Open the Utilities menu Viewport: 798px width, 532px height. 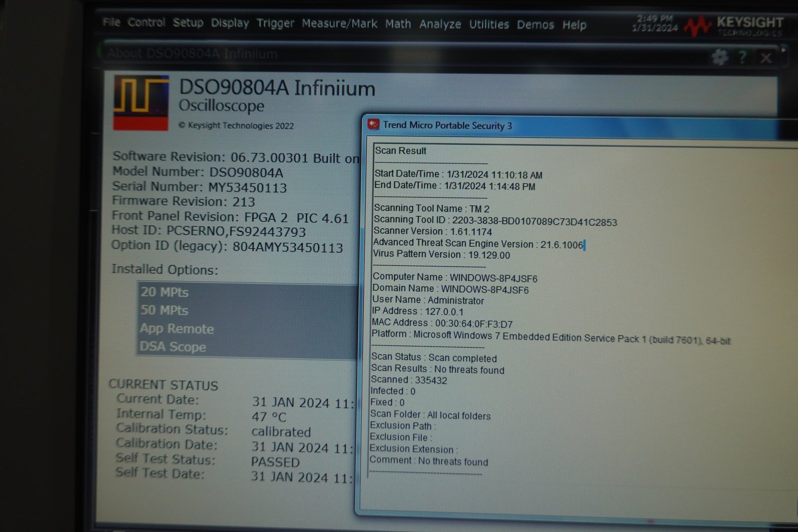click(x=489, y=24)
